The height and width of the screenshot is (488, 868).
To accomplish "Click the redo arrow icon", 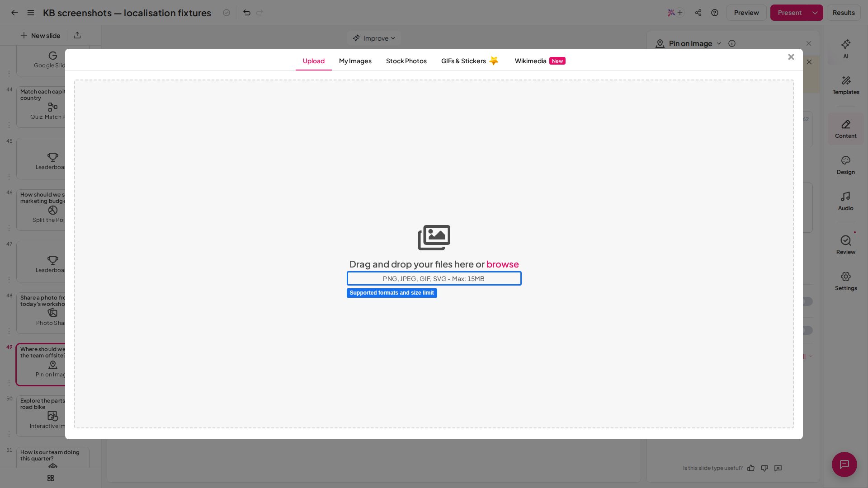I will click(259, 13).
